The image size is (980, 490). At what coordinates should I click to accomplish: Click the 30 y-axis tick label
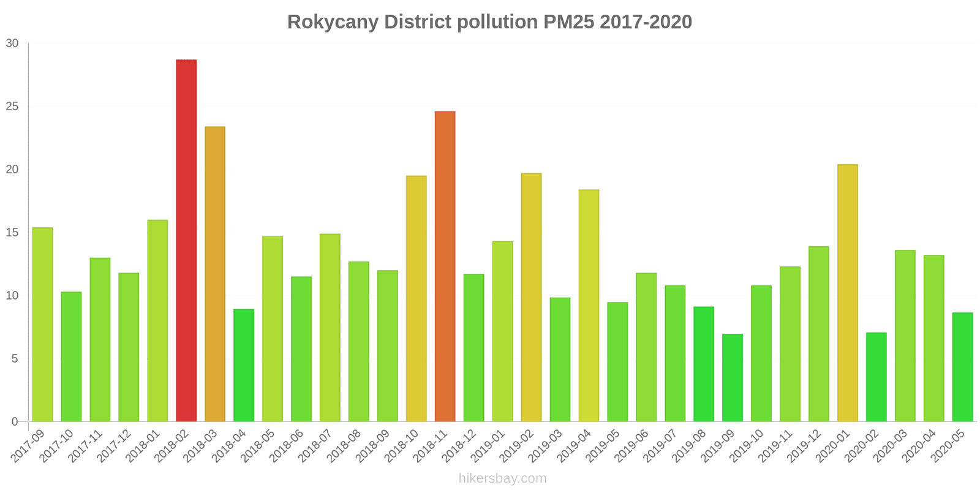coord(12,43)
